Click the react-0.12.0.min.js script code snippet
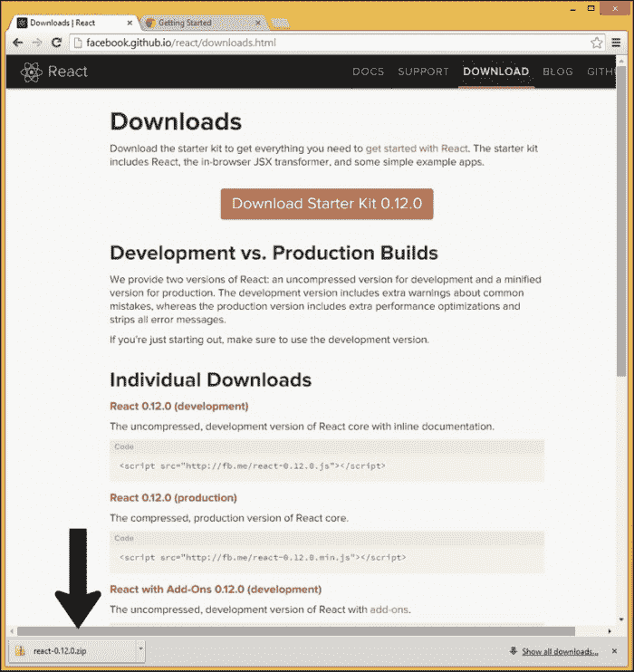 coord(263,558)
